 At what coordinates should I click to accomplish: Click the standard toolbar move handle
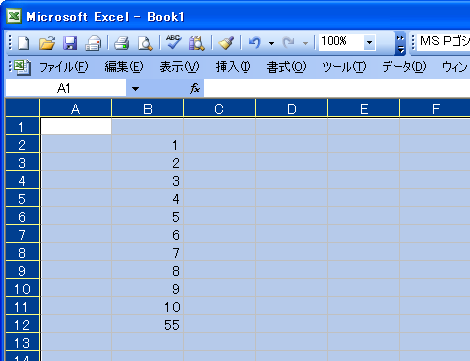point(10,43)
